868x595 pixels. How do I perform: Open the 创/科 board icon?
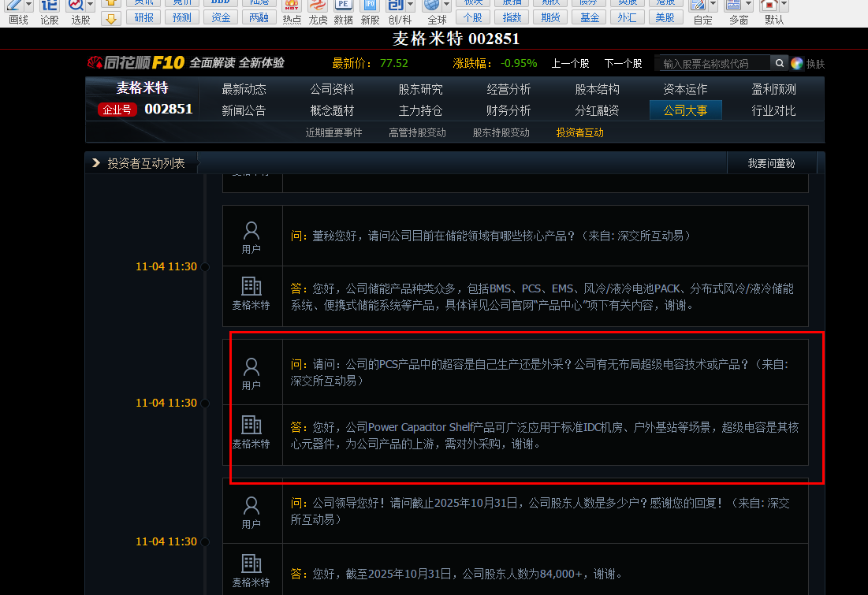pos(396,6)
